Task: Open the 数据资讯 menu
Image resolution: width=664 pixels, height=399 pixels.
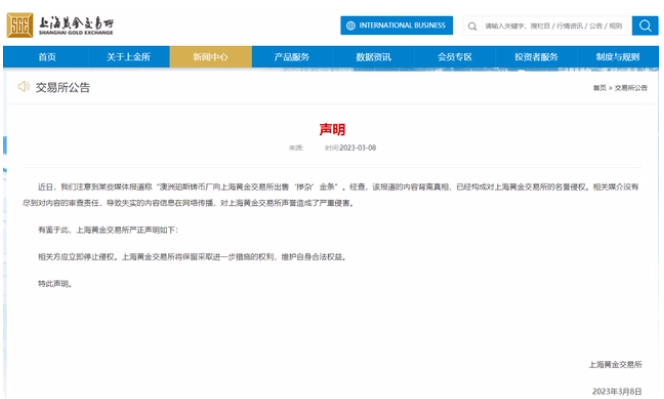Action: [x=373, y=57]
